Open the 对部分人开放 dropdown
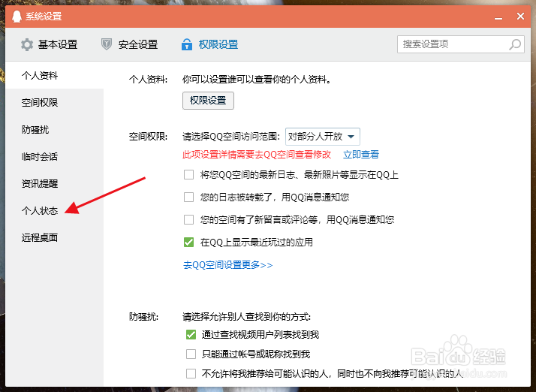Image resolution: width=536 pixels, height=392 pixels. (x=322, y=137)
